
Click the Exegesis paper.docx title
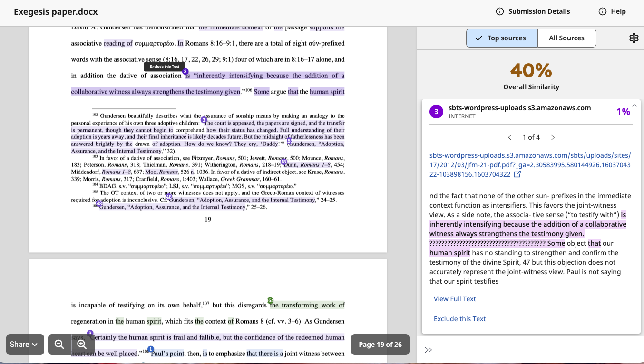tap(56, 12)
